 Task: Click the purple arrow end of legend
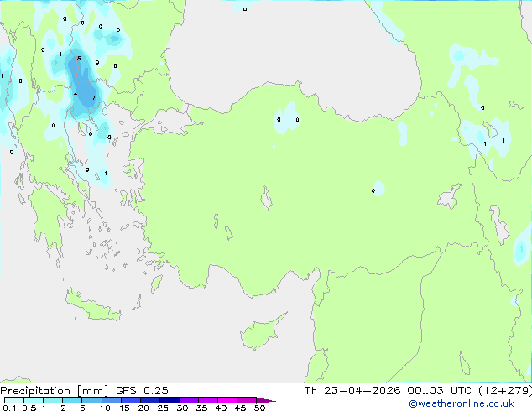click(266, 400)
